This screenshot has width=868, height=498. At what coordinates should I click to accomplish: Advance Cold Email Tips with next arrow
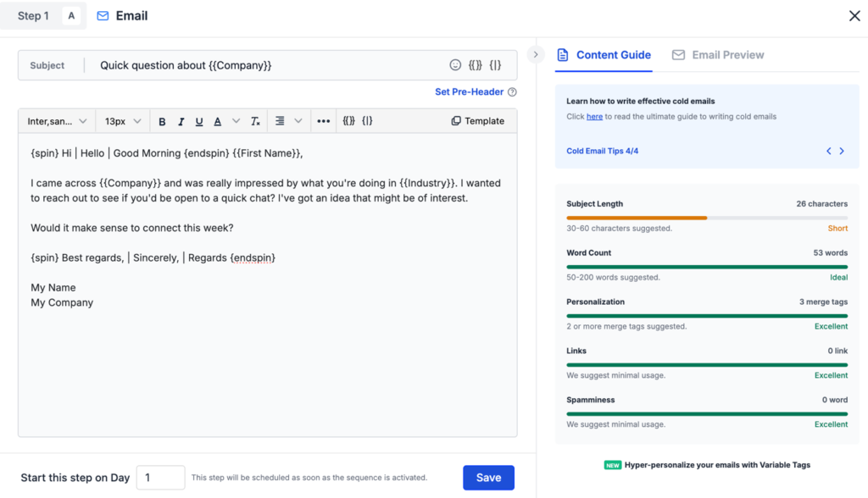pos(840,151)
